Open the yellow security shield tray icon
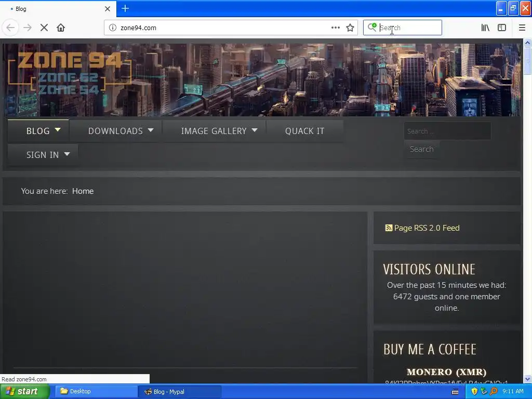Screen dimensions: 532x399 click(x=474, y=392)
